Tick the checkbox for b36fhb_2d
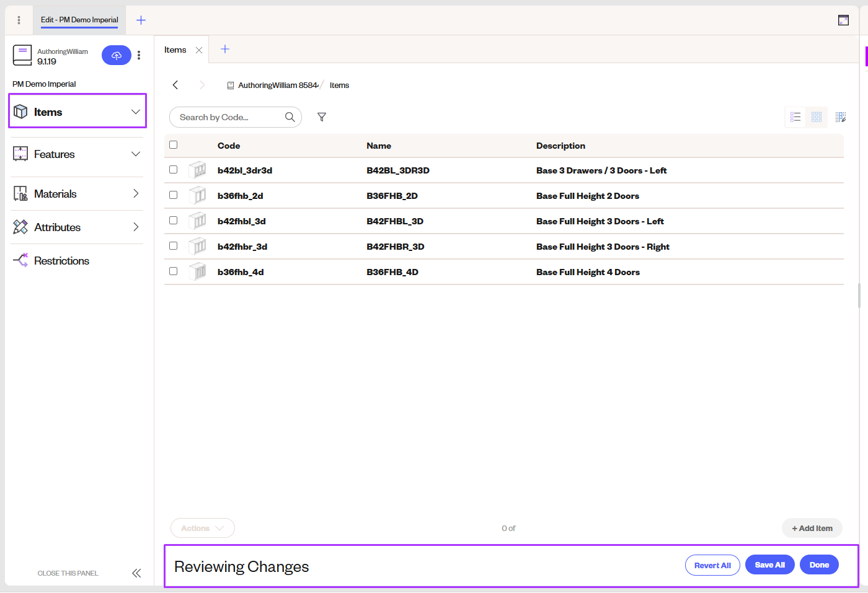Viewport: 868px width, 593px height. 173,195
